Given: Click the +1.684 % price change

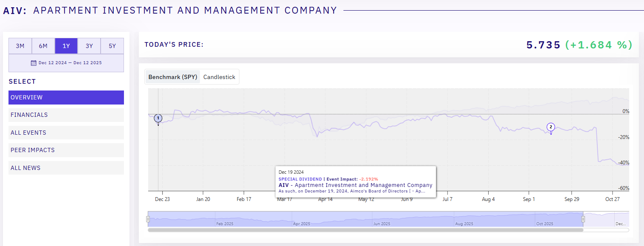Looking at the screenshot, I should [599, 45].
